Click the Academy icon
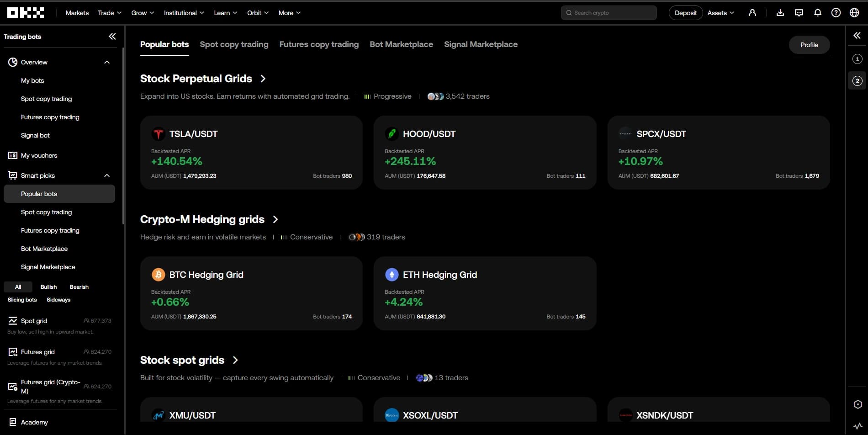Viewport: 868px width, 435px height. coord(13,422)
